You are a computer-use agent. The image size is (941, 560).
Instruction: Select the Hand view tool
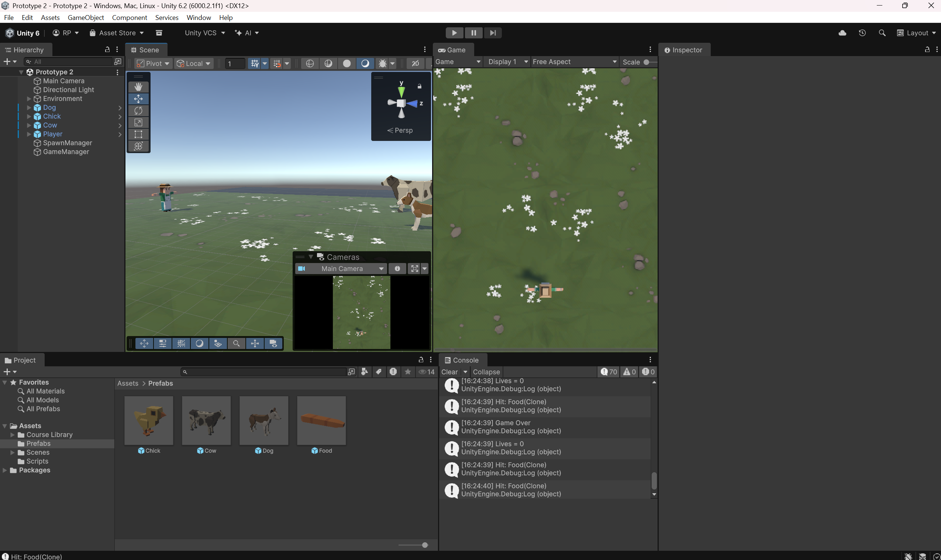[138, 87]
